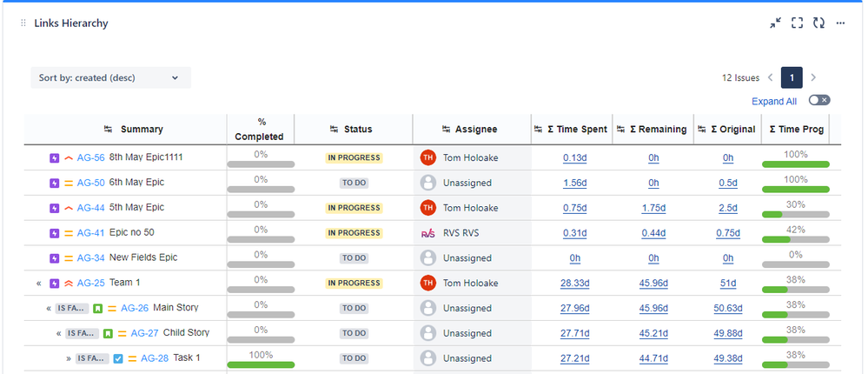Screen dimensions: 868x374
Task: Toggle the Expand All switch
Action: pyautogui.click(x=819, y=100)
